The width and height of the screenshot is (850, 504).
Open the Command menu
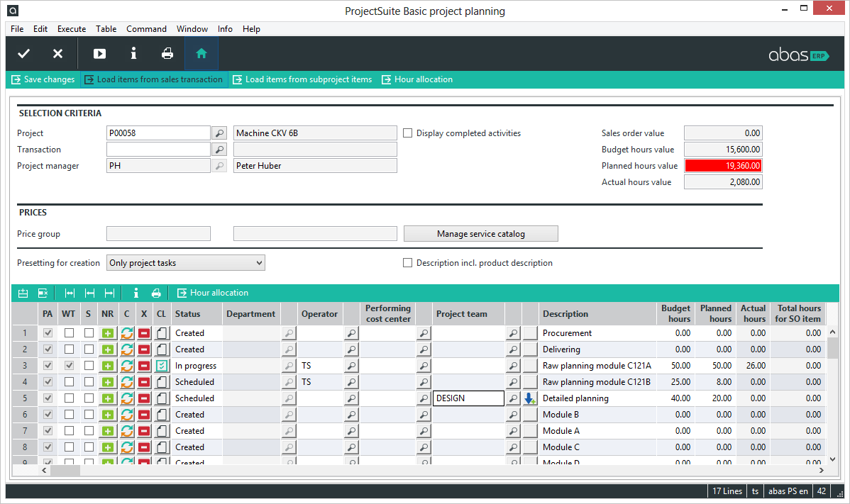click(x=146, y=29)
